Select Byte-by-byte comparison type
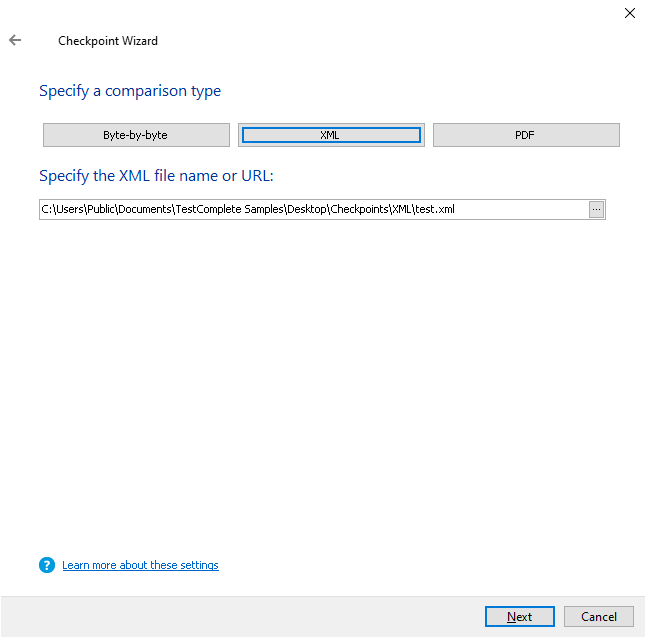This screenshot has height=638, width=646. click(x=136, y=135)
